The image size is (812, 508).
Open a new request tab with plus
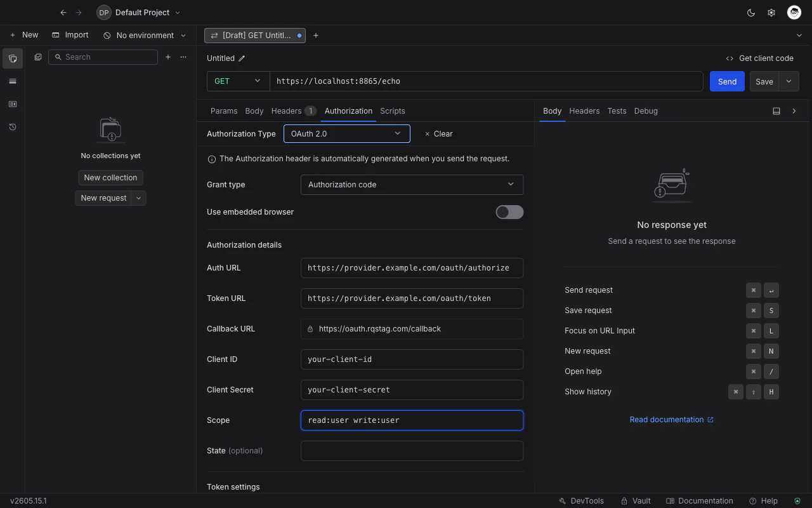point(316,36)
